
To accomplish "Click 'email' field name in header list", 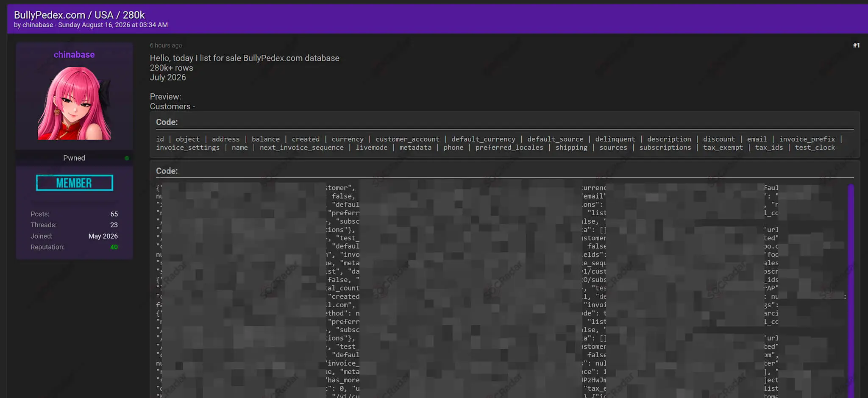I will tap(757, 139).
